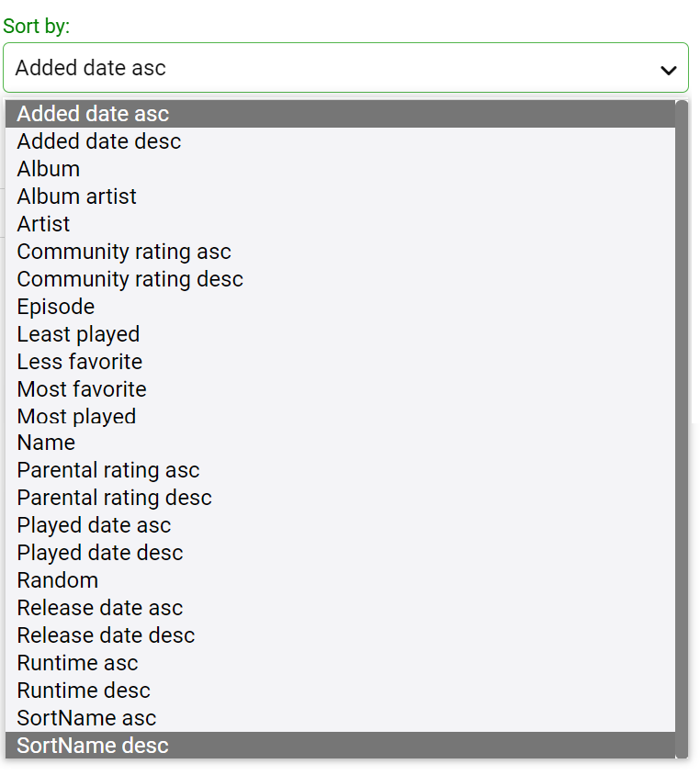Select Most favorite sorting
This screenshot has width=700, height=775.
[x=82, y=389]
